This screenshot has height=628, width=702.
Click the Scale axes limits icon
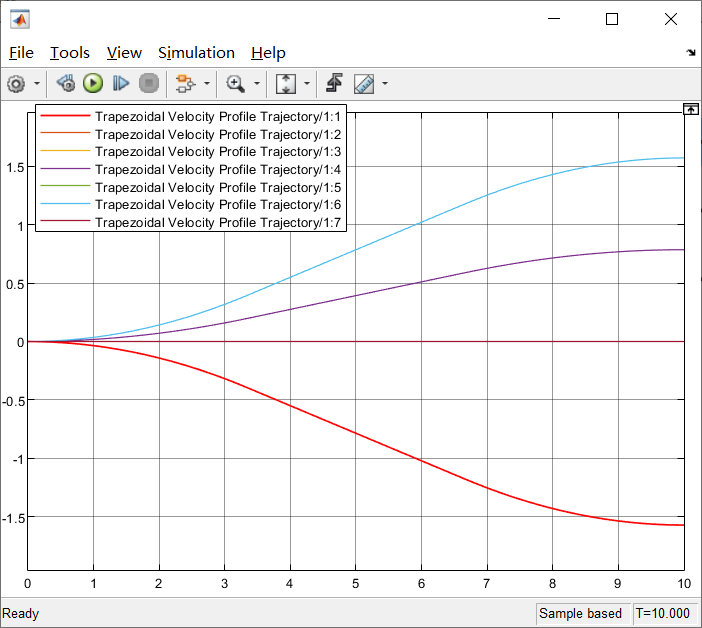[286, 84]
